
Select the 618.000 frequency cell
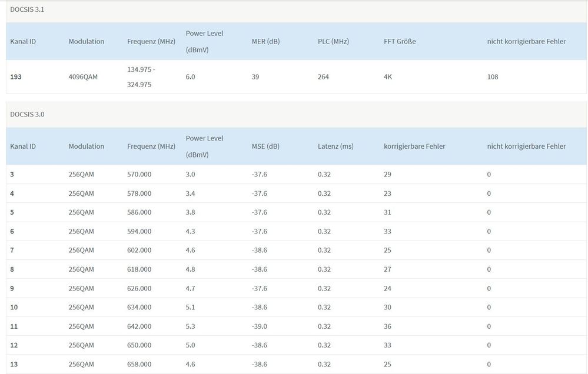tap(139, 269)
